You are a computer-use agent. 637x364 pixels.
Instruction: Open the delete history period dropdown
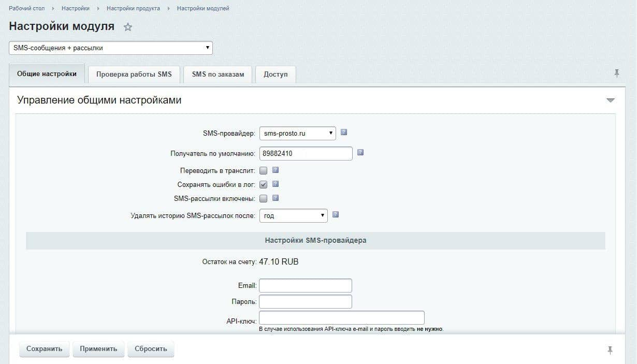tap(293, 215)
